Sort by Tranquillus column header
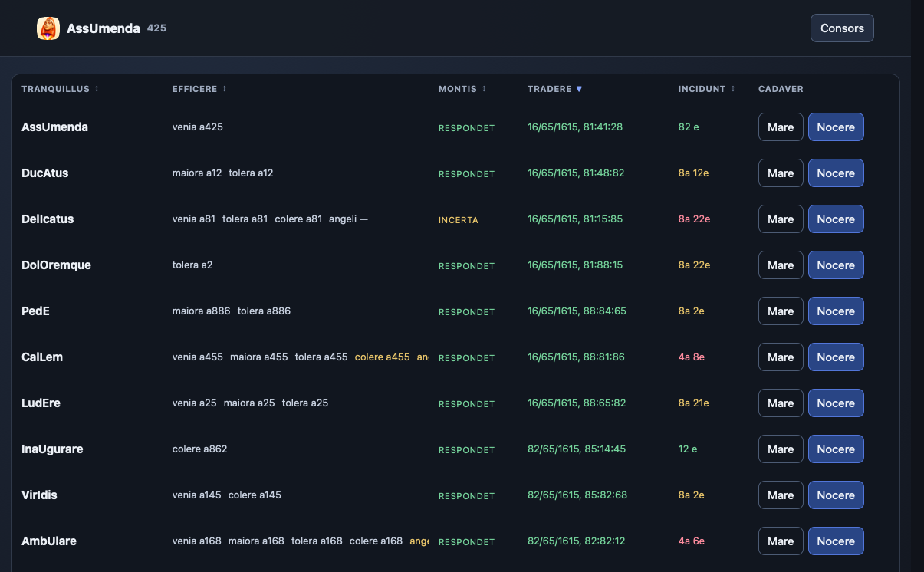The height and width of the screenshot is (572, 924). coord(61,89)
